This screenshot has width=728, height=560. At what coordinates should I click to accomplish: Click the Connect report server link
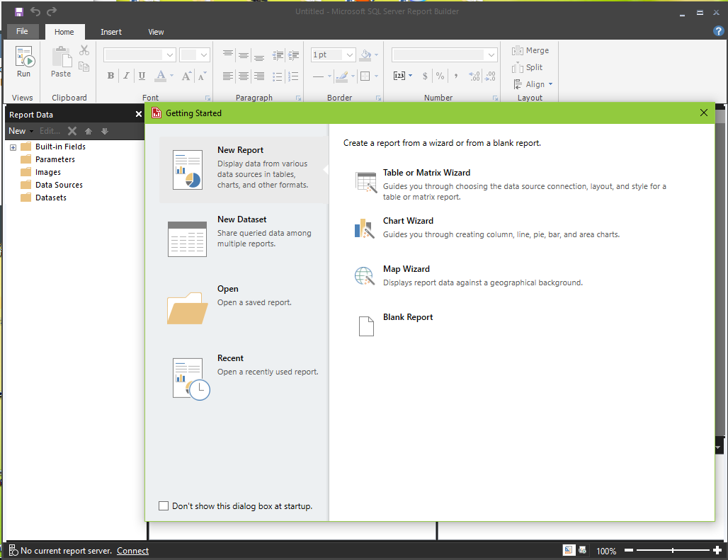(133, 551)
